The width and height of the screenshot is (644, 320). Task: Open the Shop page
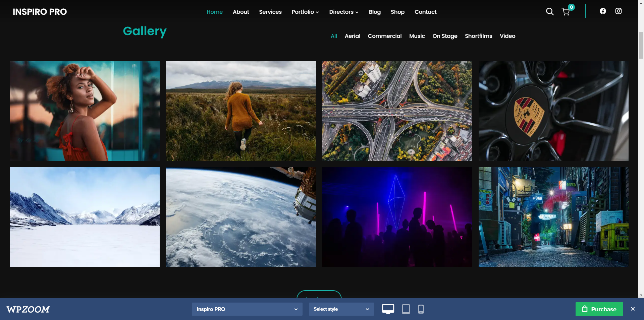397,12
